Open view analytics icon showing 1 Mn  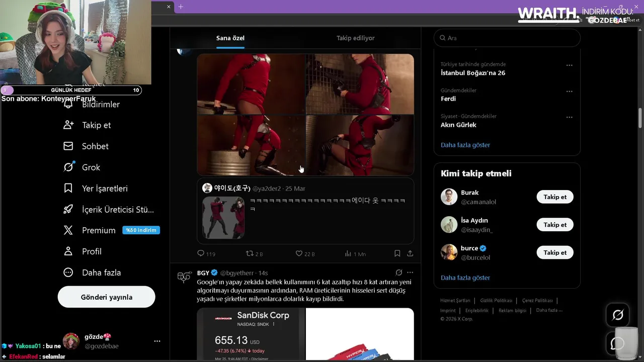[x=348, y=253]
